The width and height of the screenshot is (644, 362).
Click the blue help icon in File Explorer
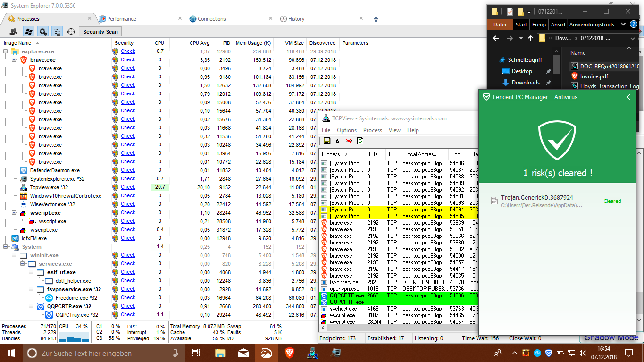point(634,25)
